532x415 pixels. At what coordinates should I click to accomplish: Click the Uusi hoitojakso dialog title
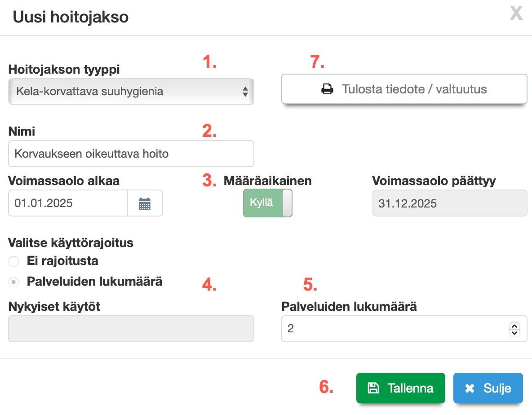tap(71, 17)
